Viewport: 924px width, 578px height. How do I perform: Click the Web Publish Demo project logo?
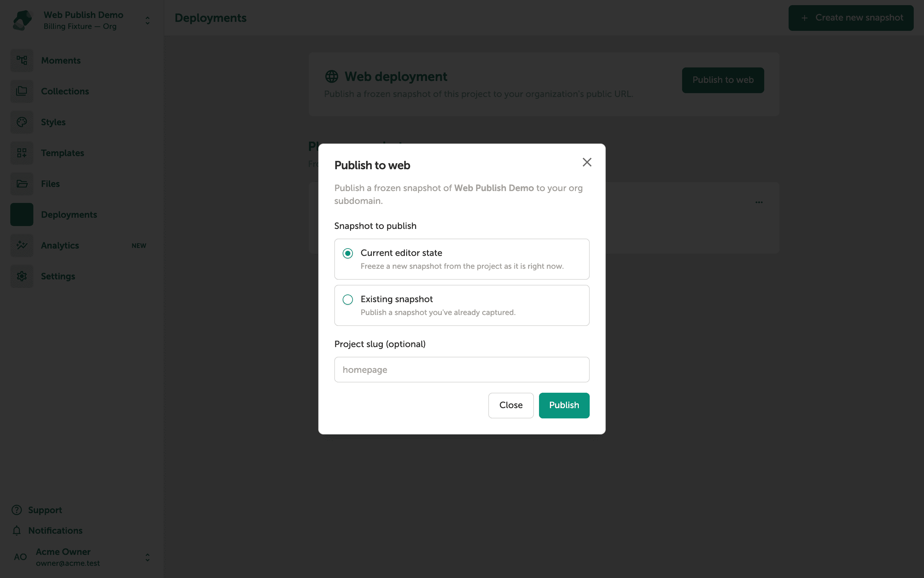pyautogui.click(x=22, y=20)
